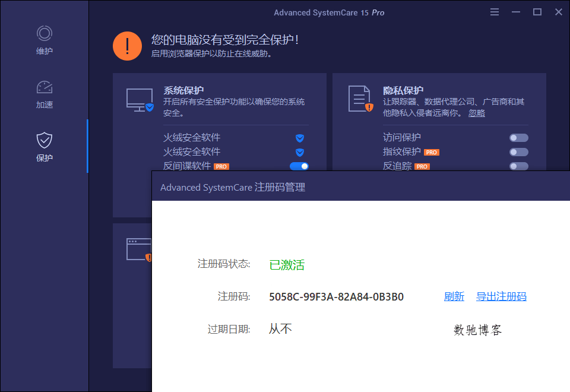The image size is (570, 392).
Task: Click the 隐私保护 heading
Action: (403, 90)
